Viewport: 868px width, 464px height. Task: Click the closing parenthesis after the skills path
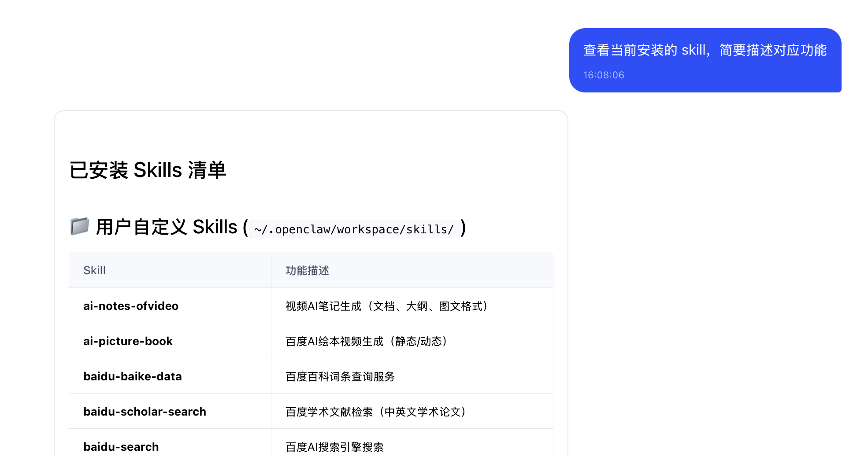(x=463, y=228)
